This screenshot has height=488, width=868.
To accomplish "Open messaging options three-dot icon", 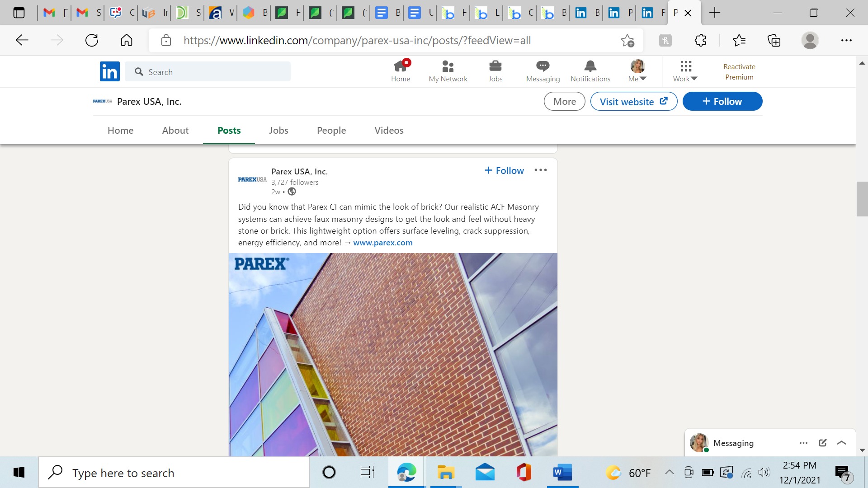I will pyautogui.click(x=803, y=443).
